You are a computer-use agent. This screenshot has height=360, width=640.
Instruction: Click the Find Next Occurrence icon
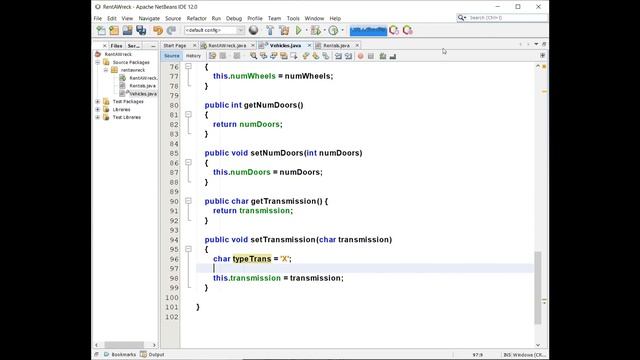273,56
